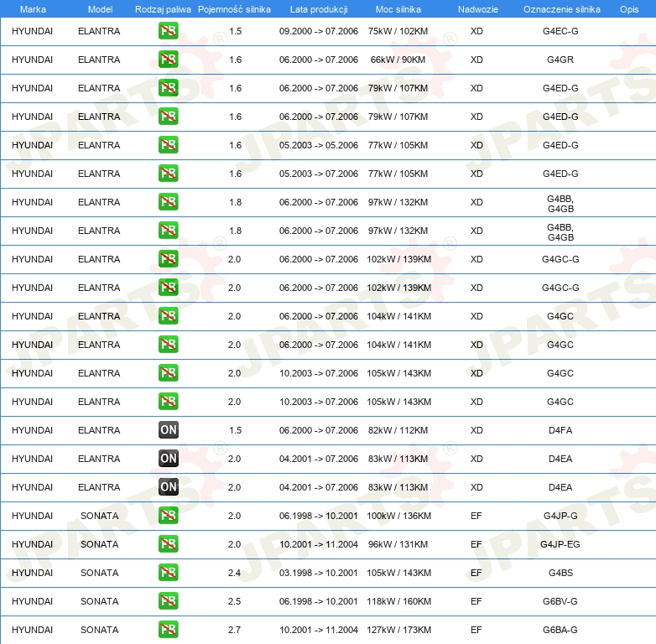The height and width of the screenshot is (644, 656).
Task: Click the petrol icon in the G4JP-EG row
Action: click(x=168, y=544)
